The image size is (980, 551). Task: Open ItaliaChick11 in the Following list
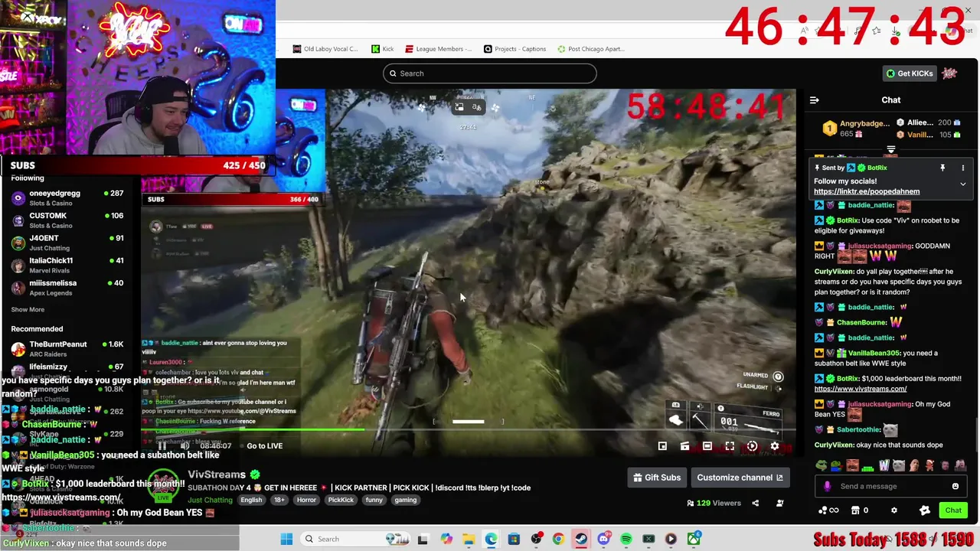[67, 266]
